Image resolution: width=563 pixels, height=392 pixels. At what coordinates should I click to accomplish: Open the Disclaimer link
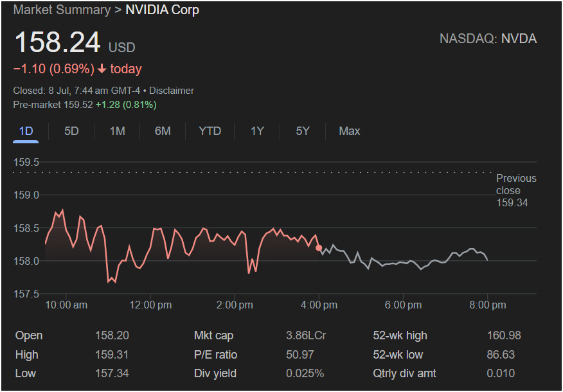tap(172, 91)
